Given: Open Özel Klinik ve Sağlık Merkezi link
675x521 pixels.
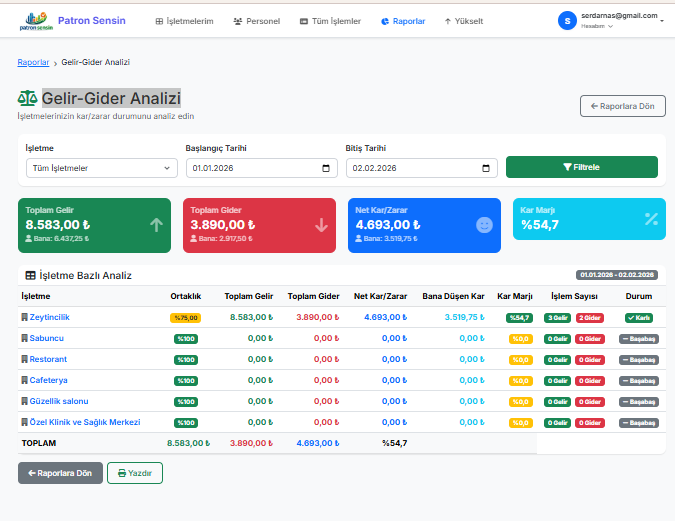Looking at the screenshot, I should click(85, 422).
